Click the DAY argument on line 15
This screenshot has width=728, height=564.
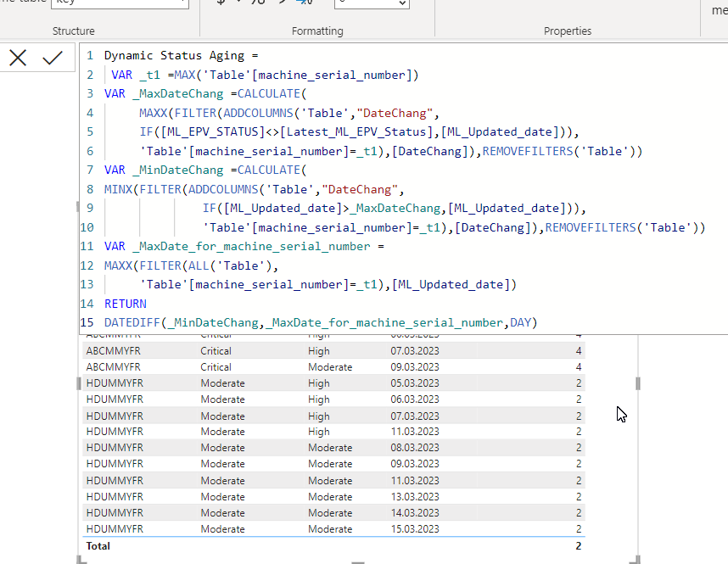[x=520, y=322]
